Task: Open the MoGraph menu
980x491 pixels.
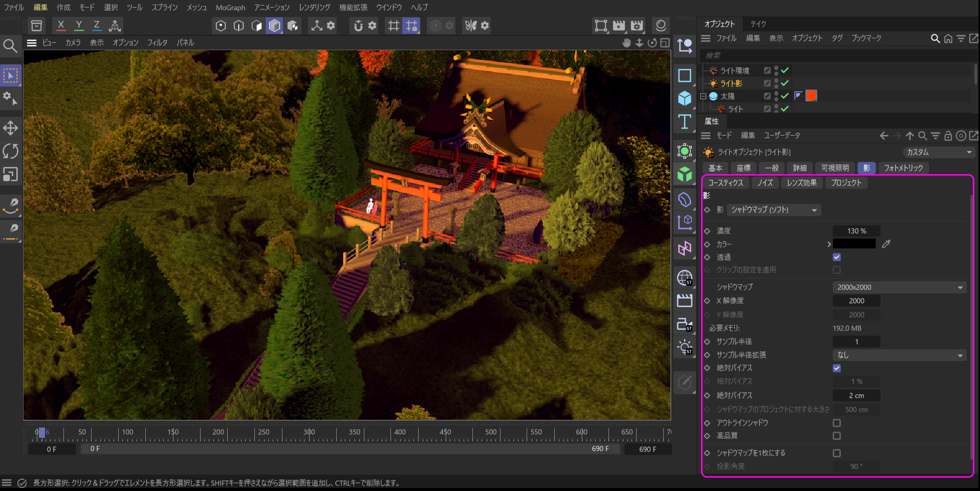Action: click(x=230, y=8)
